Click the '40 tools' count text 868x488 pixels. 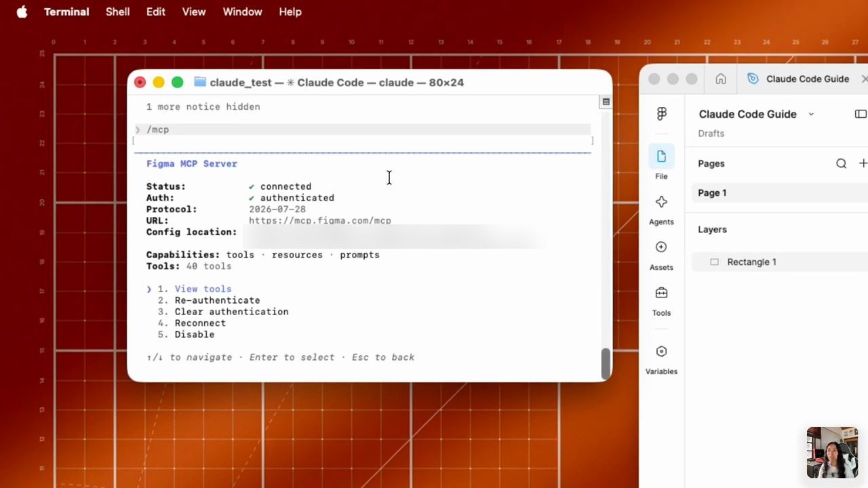pyautogui.click(x=209, y=266)
